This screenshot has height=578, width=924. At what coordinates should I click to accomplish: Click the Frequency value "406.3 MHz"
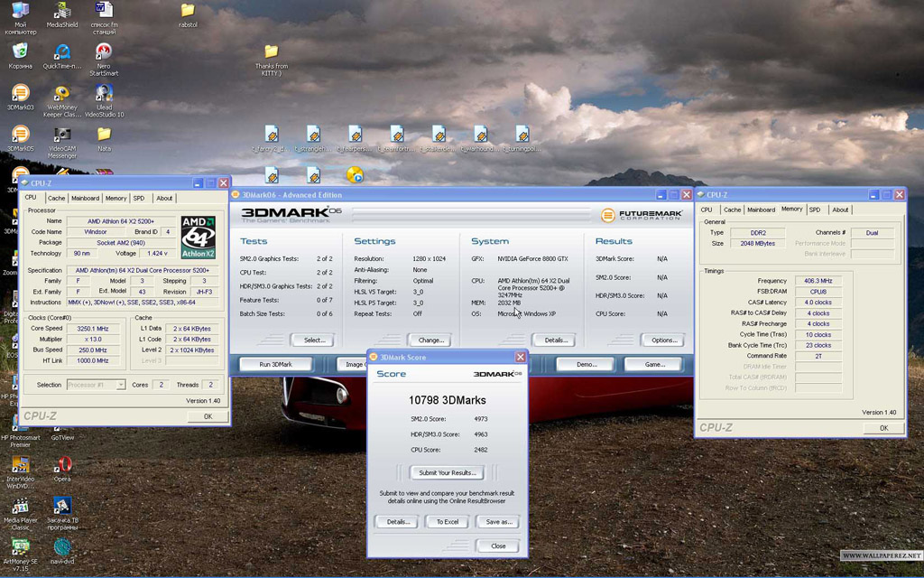tap(818, 281)
